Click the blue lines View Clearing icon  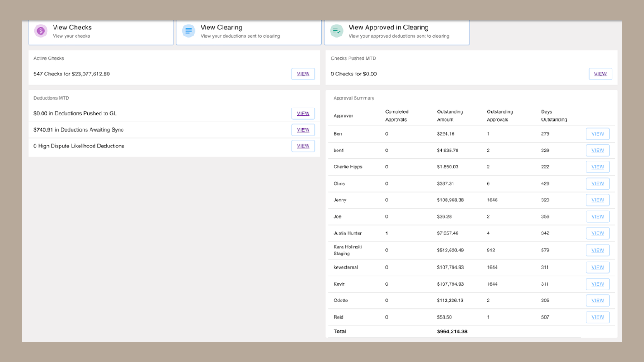click(x=189, y=31)
